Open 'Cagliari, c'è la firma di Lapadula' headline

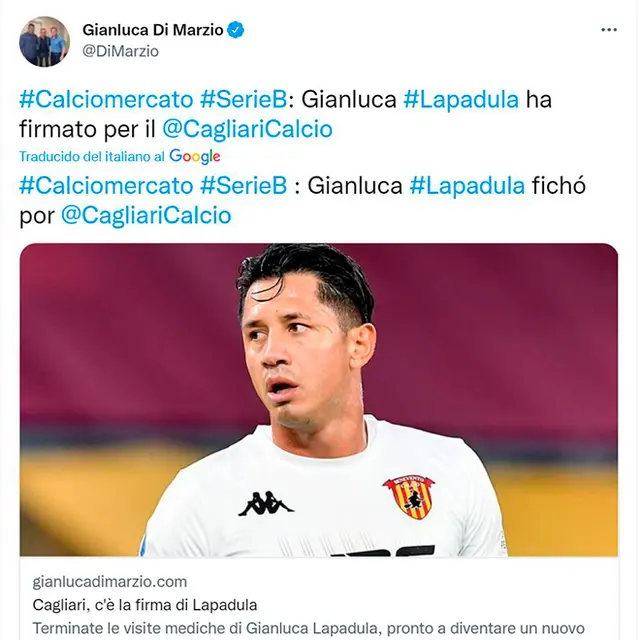point(145,605)
